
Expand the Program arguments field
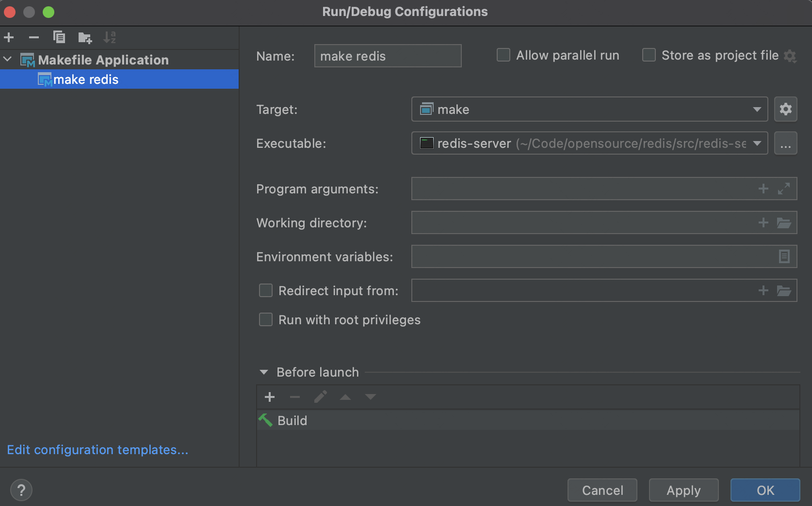pyautogui.click(x=784, y=189)
